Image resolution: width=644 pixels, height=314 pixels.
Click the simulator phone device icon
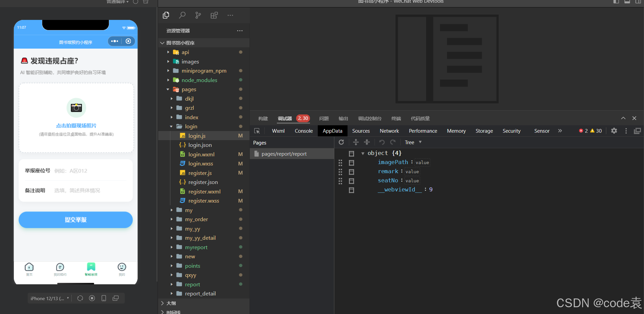tap(104, 298)
